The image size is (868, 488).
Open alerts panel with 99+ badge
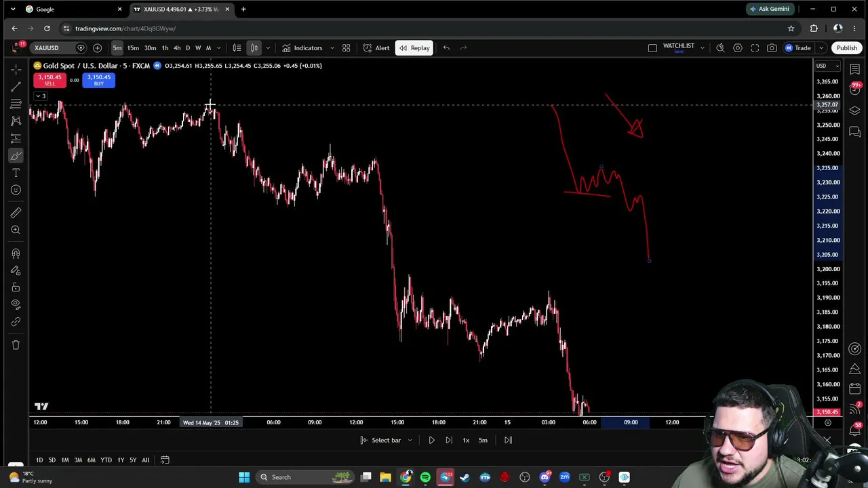tap(854, 89)
